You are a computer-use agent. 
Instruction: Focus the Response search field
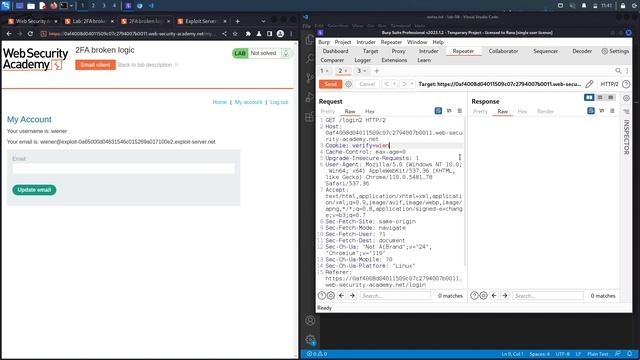pyautogui.click(x=548, y=296)
